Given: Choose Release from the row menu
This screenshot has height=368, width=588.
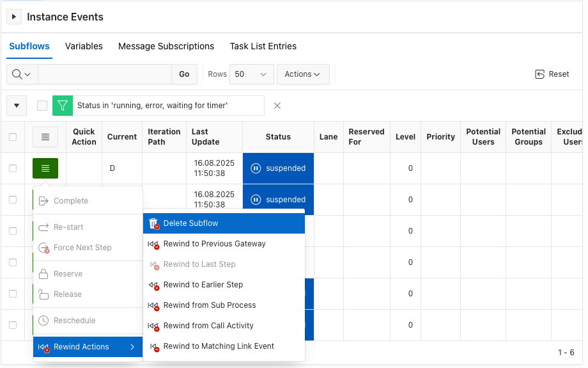Looking at the screenshot, I should [88, 294].
